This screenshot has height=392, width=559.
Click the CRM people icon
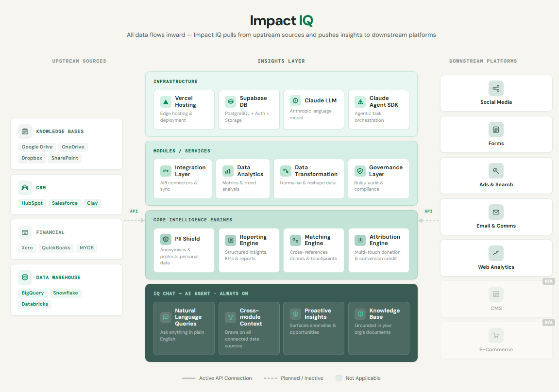tap(25, 188)
